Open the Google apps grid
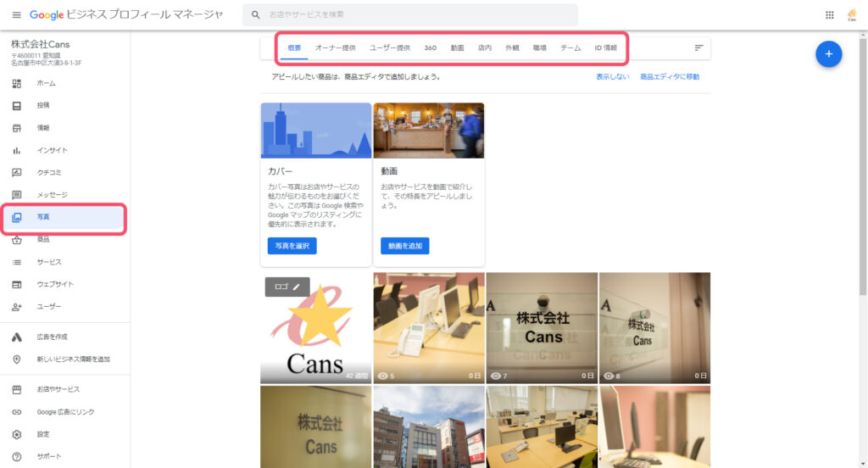The image size is (868, 468). pos(829,15)
